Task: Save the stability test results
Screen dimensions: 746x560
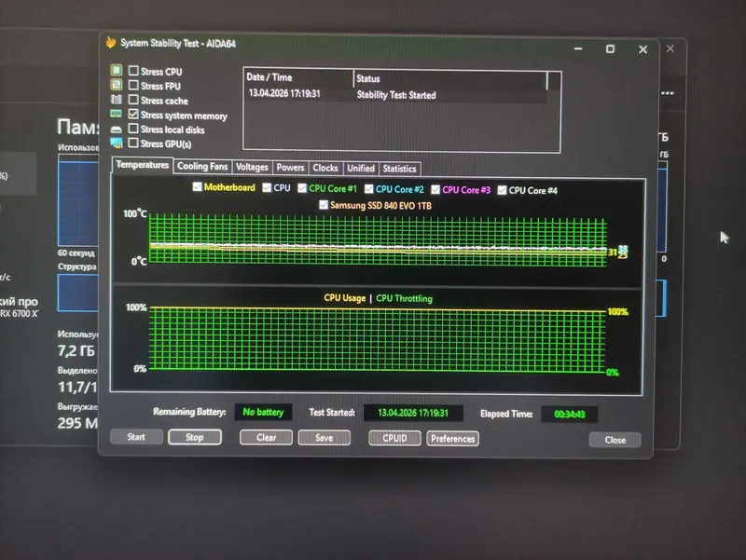Action: tap(324, 438)
